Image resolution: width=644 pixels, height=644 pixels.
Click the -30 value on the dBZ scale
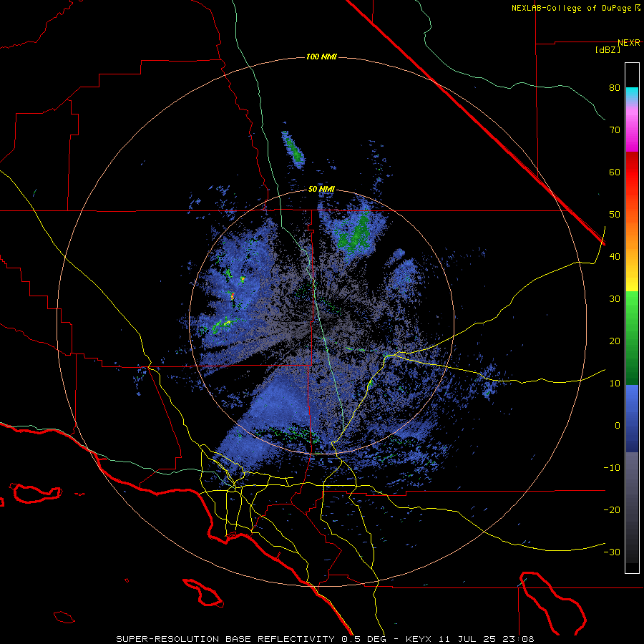click(612, 552)
